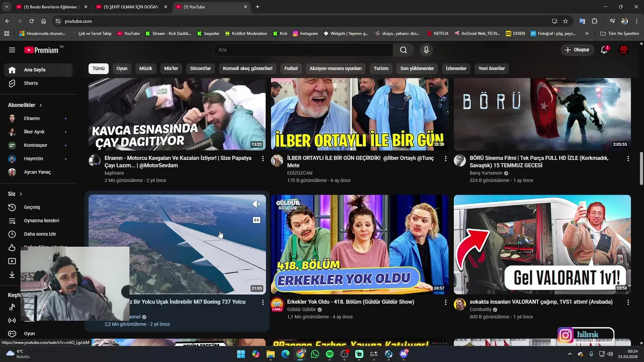644x362 pixels.
Task: Open more options for İlber Ortaylı video
Action: tap(445, 158)
